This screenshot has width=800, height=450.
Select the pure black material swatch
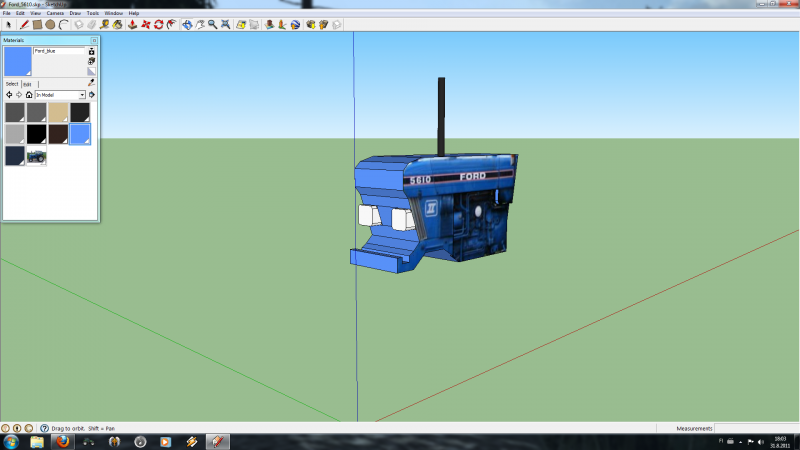(37, 134)
